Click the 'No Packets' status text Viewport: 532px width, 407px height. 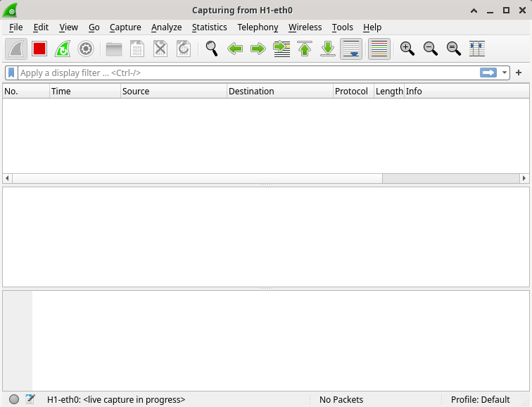click(341, 399)
